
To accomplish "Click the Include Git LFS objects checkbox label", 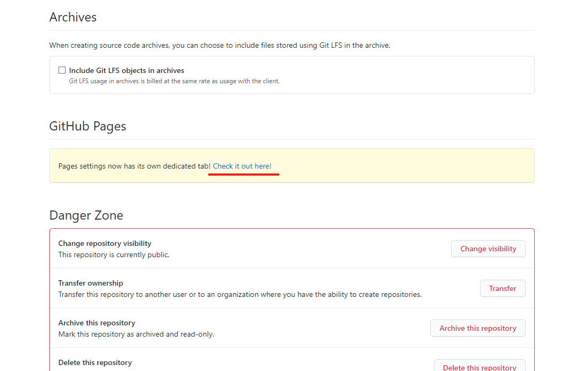I will coord(126,70).
